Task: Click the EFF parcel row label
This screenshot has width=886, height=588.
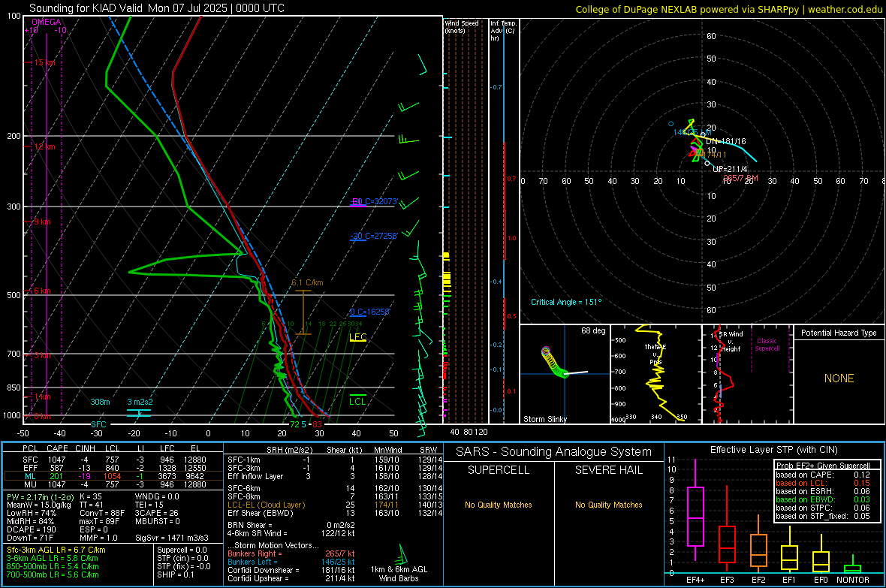Action: coord(30,468)
